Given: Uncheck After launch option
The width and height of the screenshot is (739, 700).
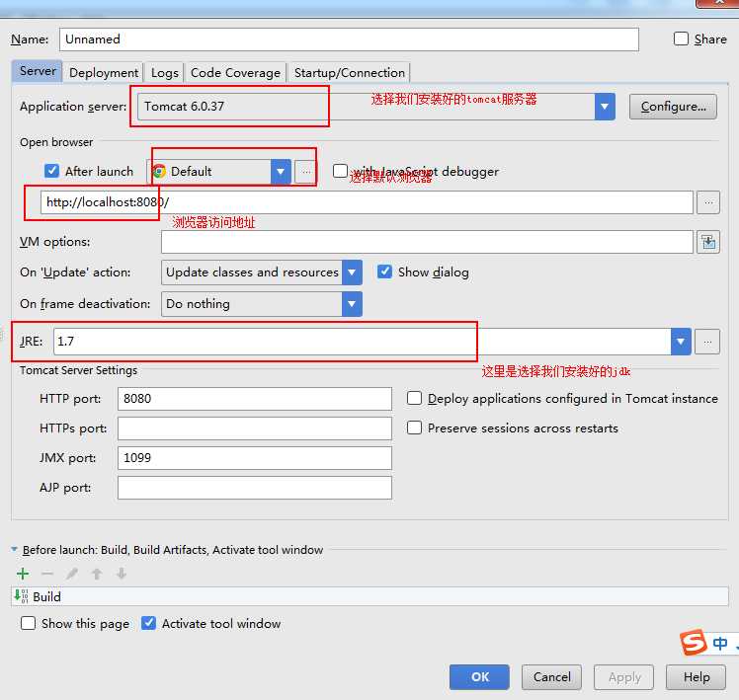Looking at the screenshot, I should pos(51,171).
